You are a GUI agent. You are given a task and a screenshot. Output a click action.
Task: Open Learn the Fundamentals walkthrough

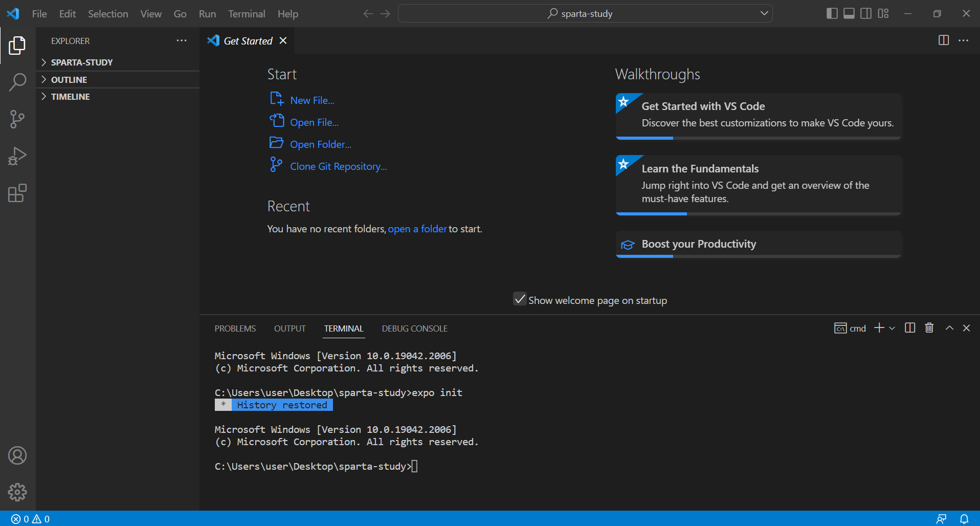pos(759,185)
